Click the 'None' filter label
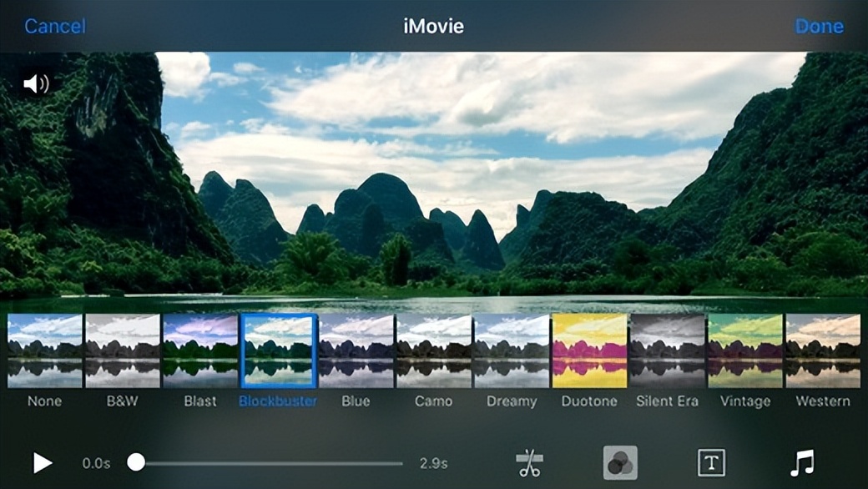Image resolution: width=868 pixels, height=489 pixels. coord(45,401)
